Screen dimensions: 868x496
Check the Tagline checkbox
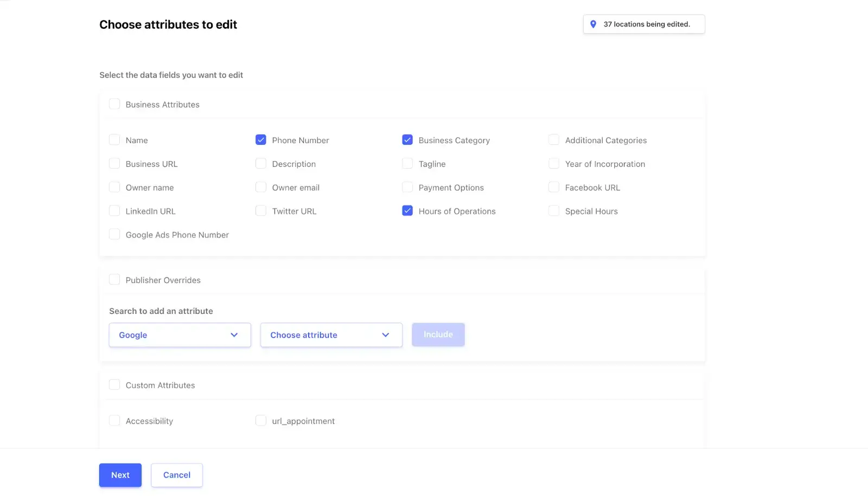click(407, 164)
